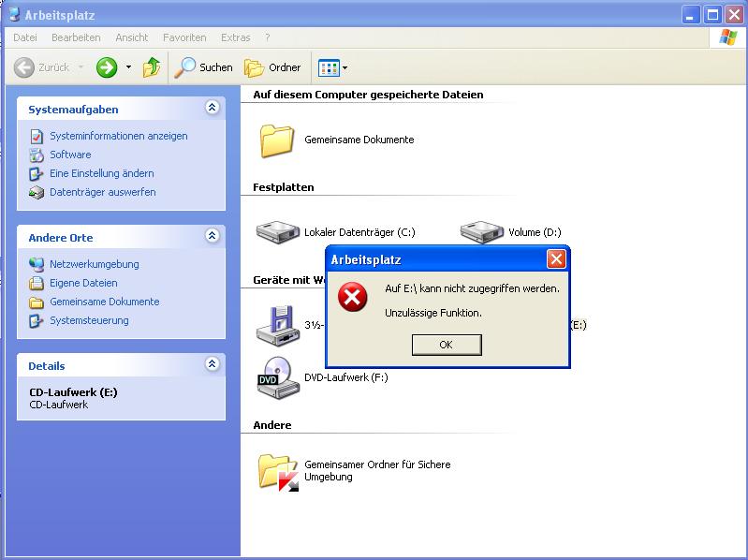The image size is (748, 560).
Task: Click the Windows flag logo
Action: pos(728,37)
